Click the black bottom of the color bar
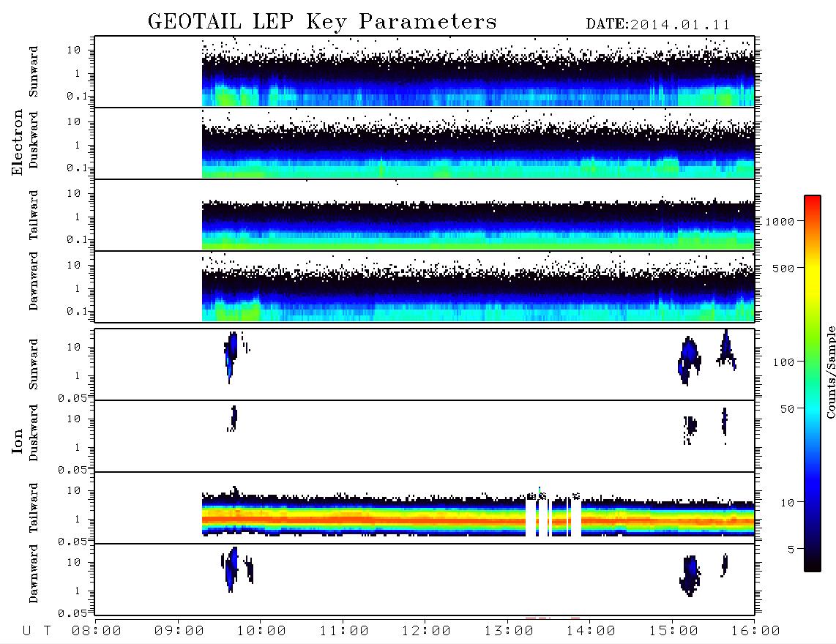The image size is (836, 644). pyautogui.click(x=813, y=563)
